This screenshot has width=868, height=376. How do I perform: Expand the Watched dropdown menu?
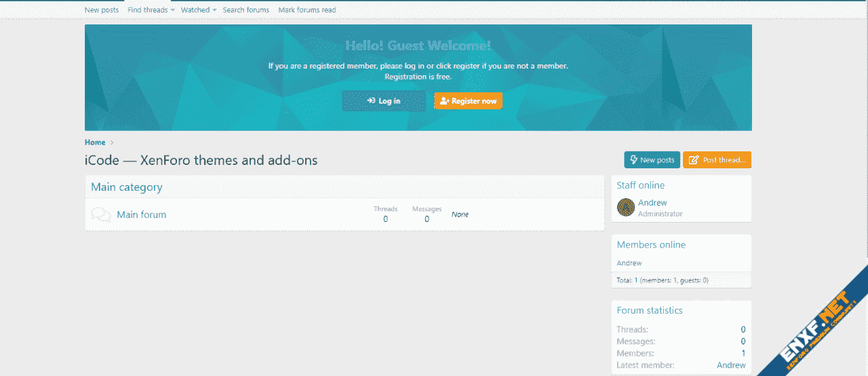(x=198, y=10)
